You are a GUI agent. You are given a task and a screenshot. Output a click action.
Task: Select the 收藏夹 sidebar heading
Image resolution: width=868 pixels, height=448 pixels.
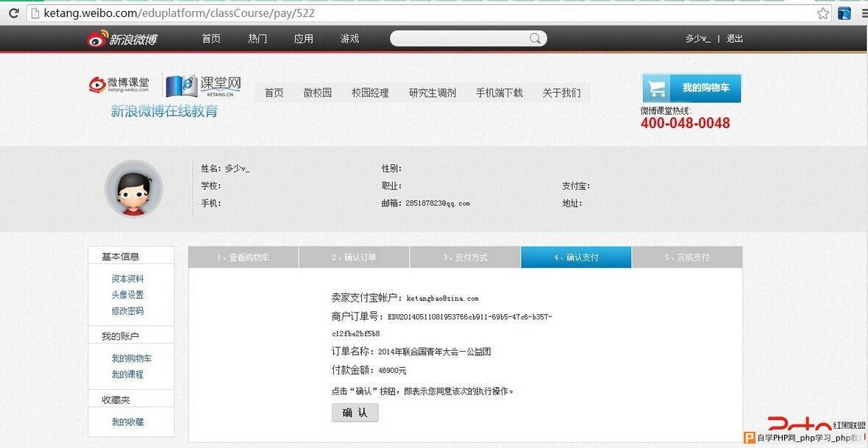pos(115,400)
